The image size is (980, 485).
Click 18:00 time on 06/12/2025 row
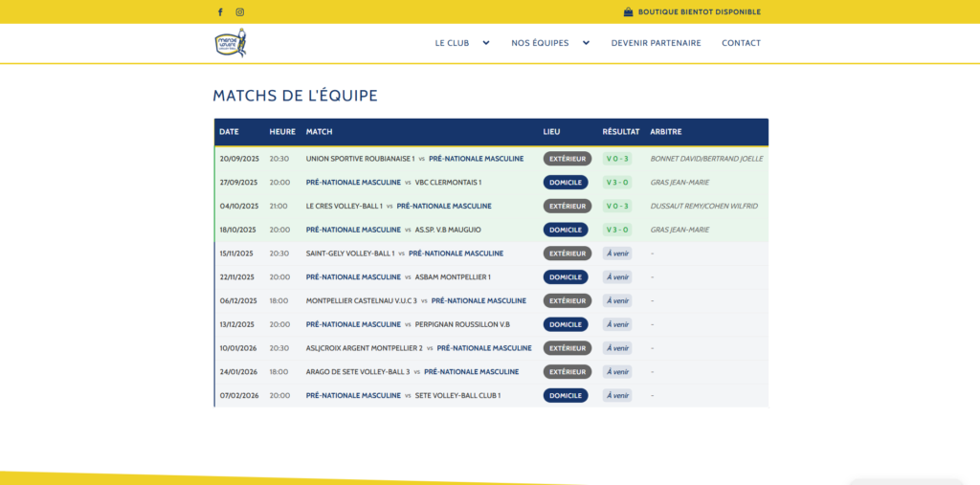[x=278, y=300]
